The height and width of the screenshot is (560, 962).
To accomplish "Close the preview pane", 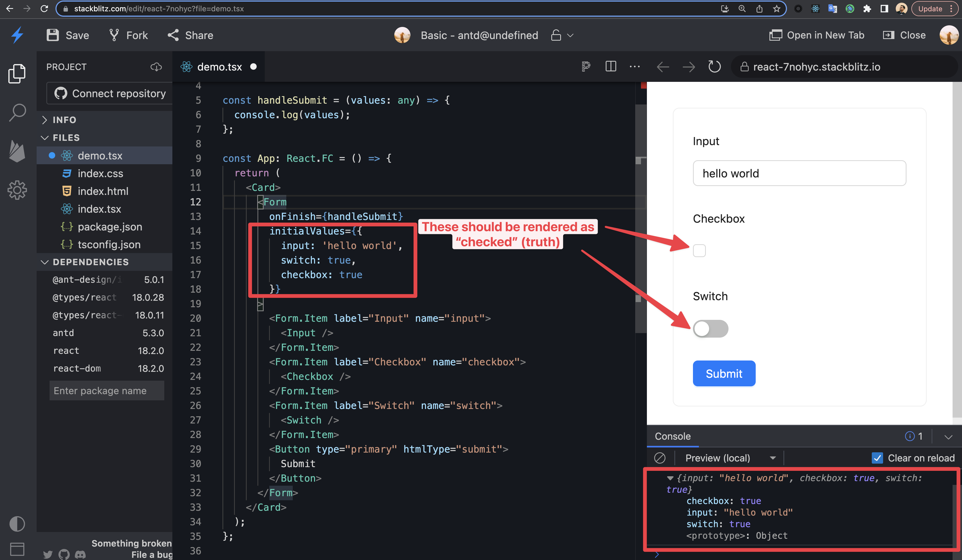I will click(x=904, y=35).
